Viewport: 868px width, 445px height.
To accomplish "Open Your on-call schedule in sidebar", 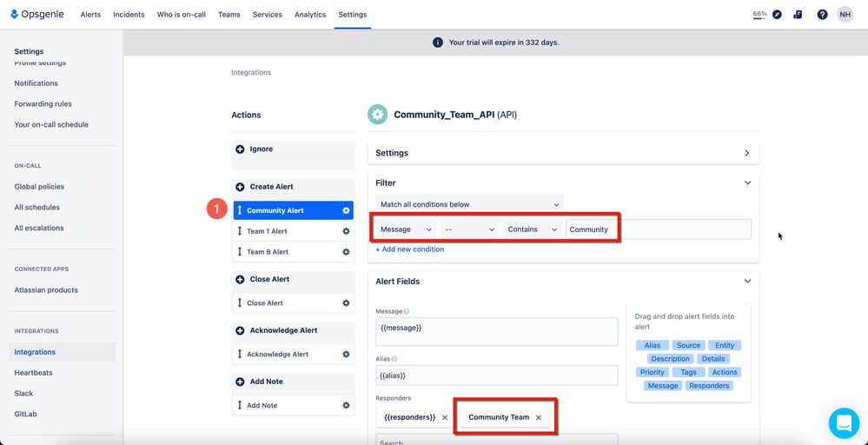I will pyautogui.click(x=51, y=124).
